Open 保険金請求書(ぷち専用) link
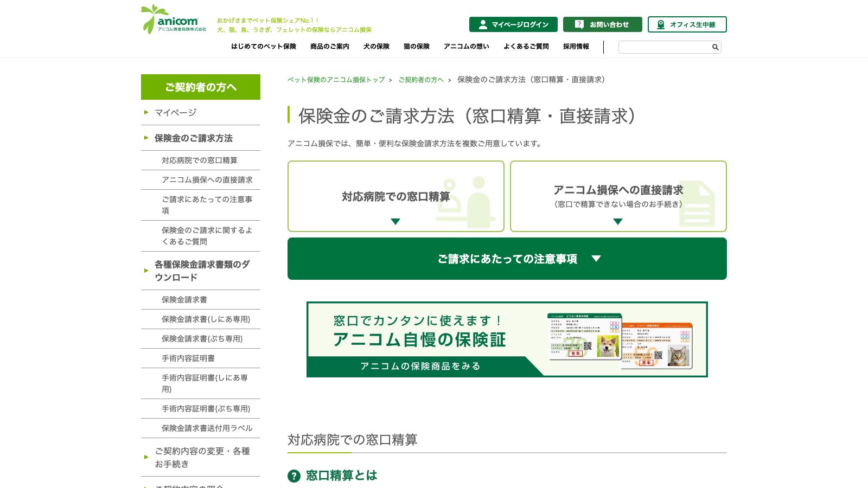This screenshot has width=868, height=488. pyautogui.click(x=201, y=339)
